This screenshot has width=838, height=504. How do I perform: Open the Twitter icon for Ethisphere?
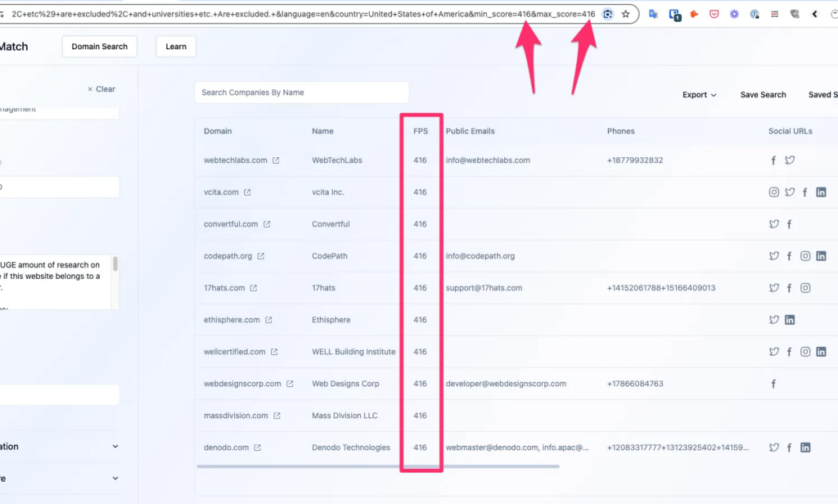[773, 320]
